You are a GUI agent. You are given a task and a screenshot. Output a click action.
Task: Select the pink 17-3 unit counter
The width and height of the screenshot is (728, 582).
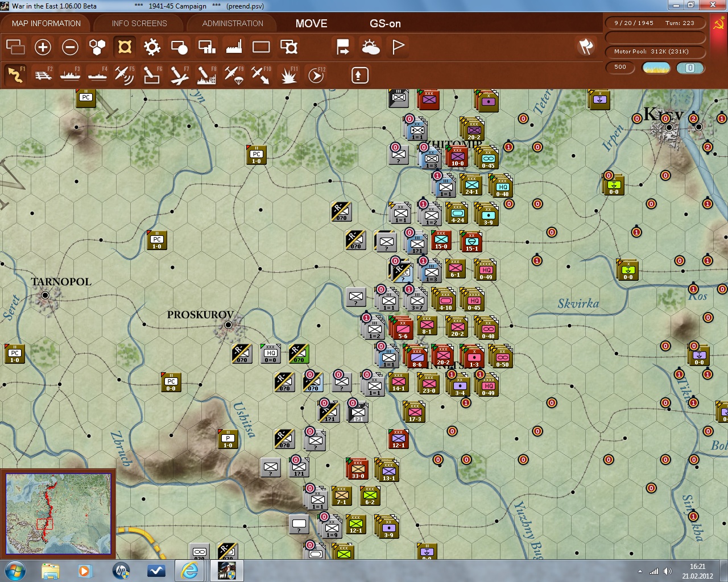pos(415,413)
